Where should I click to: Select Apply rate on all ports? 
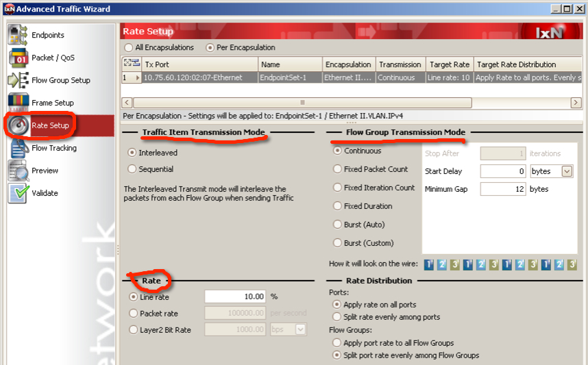coord(336,304)
